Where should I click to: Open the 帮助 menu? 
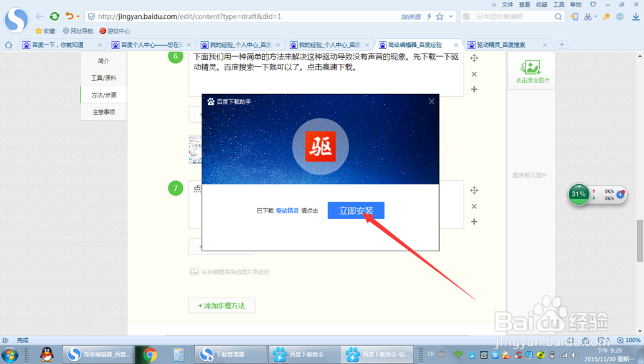[x=576, y=5]
